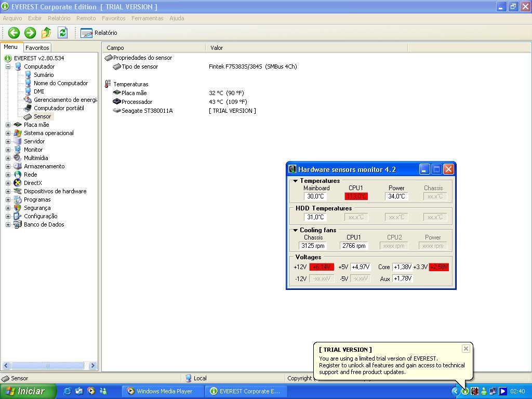Image resolution: width=532 pixels, height=399 pixels.
Task: Click the red CPU1 temperature value
Action: click(356, 196)
